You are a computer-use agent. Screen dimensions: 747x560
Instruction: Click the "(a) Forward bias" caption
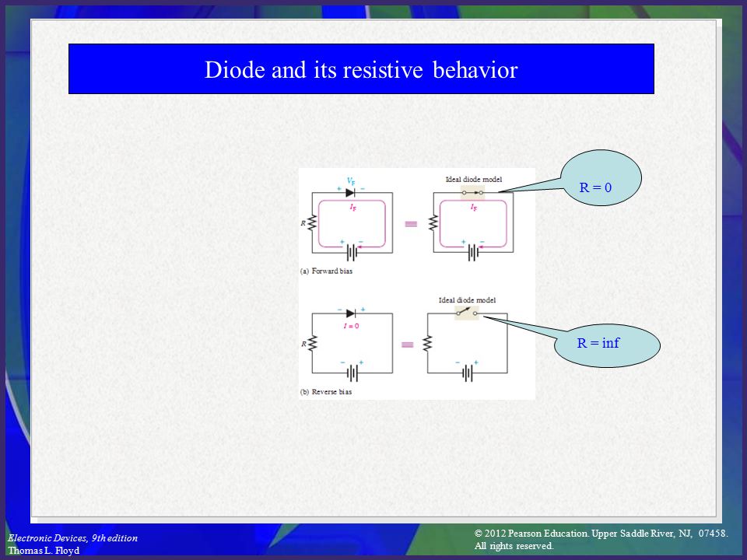click(x=326, y=271)
